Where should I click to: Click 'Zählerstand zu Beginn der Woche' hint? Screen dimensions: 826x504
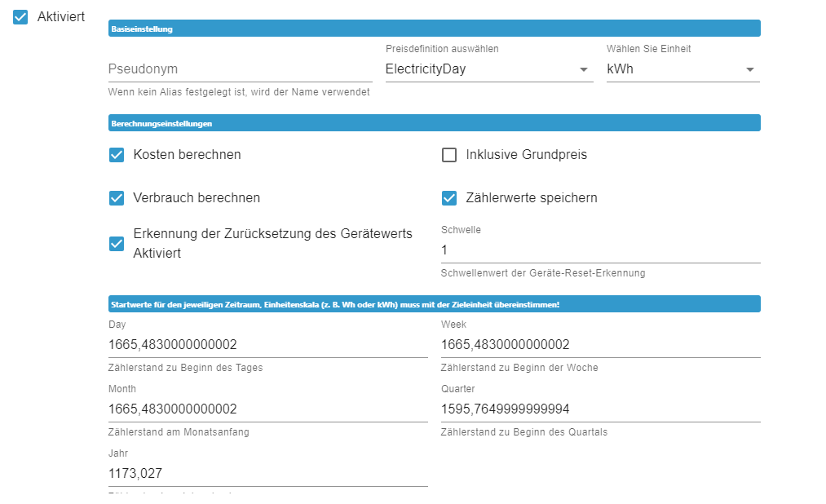tap(519, 368)
